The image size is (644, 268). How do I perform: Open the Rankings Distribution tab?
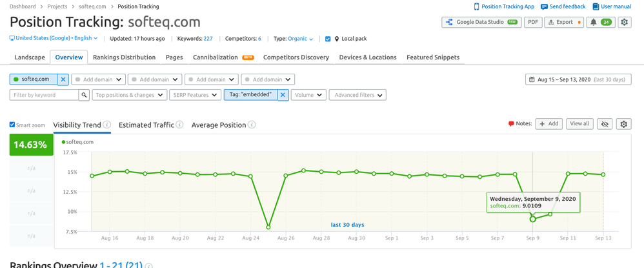point(124,57)
